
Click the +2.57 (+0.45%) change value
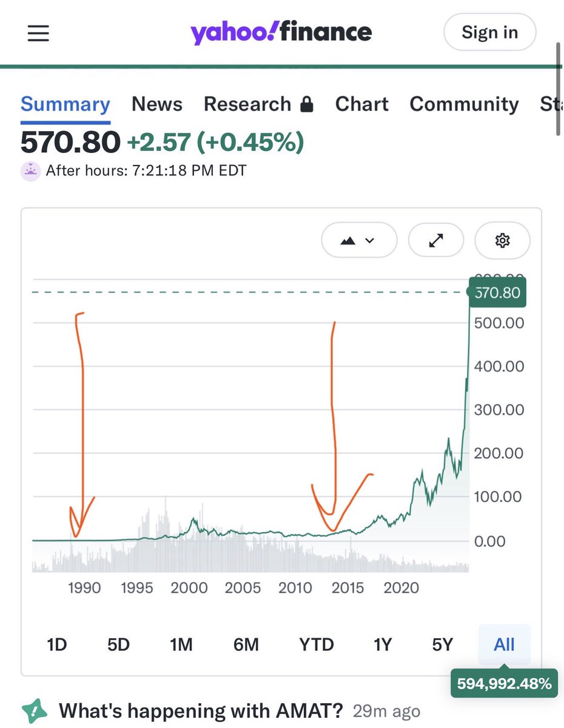[215, 143]
